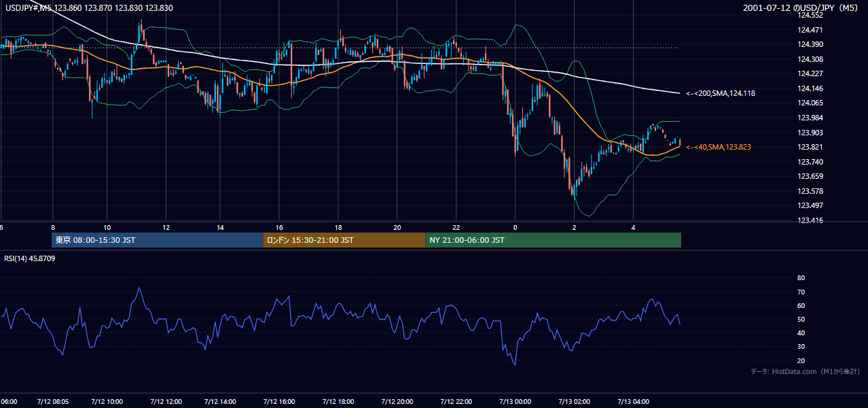The width and height of the screenshot is (868, 408).
Task: Click the HistData.com data source credit
Action: point(806,371)
